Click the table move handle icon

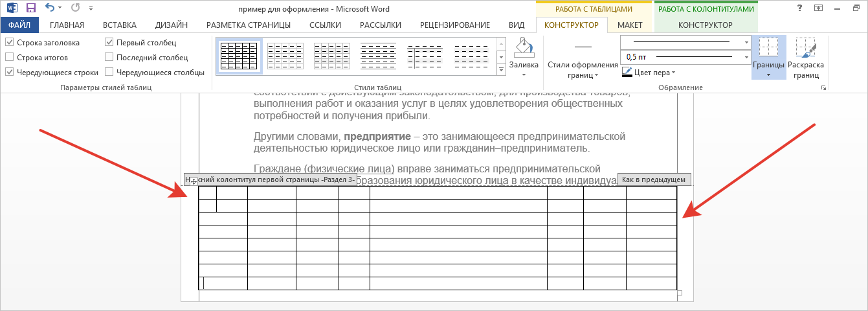tap(194, 181)
